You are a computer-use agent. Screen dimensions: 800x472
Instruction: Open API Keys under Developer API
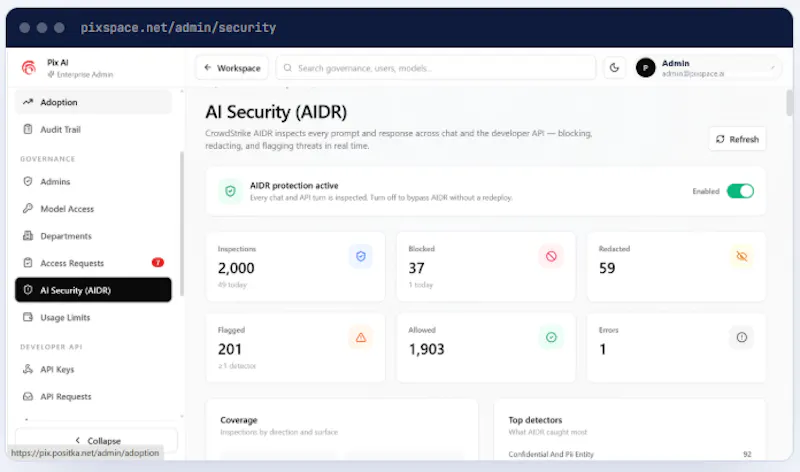click(x=93, y=369)
